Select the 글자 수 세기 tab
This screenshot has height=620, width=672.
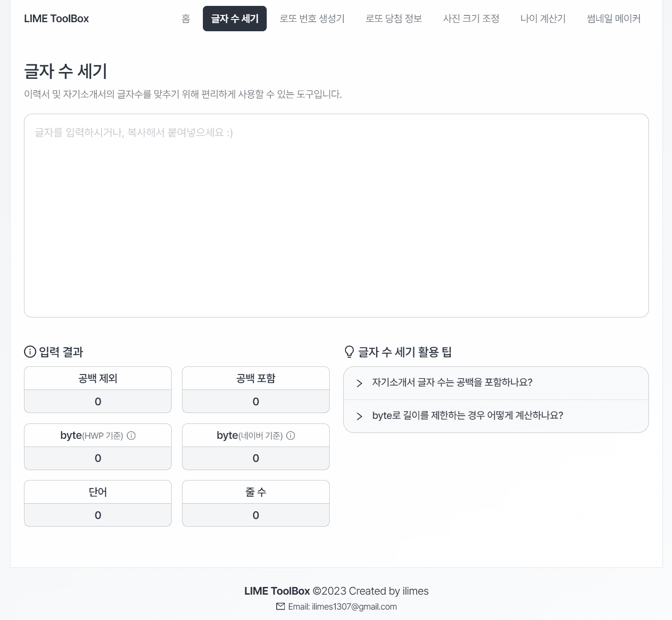tap(235, 19)
